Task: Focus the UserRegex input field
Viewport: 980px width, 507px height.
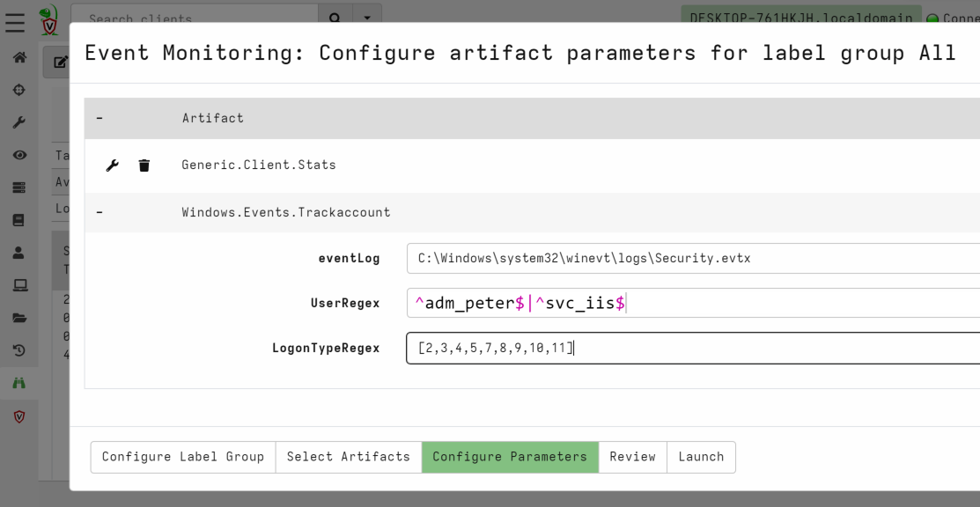Action: point(692,303)
